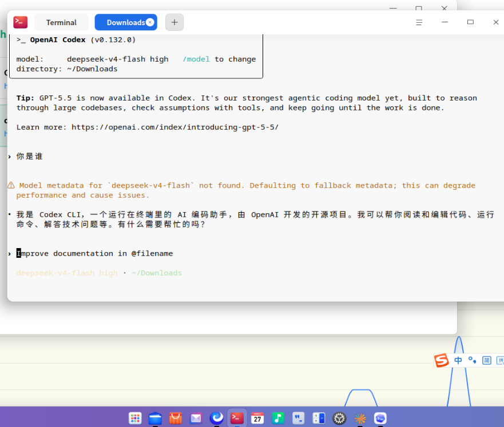Toggle Chinese/English mode on Sogou bar
504x427 pixels.
pos(458,360)
